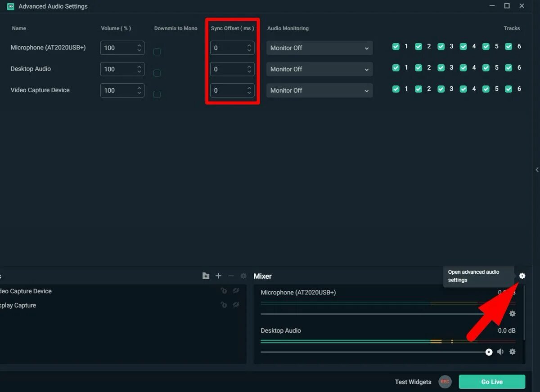Add a new source with the plus icon
The image size is (540, 392).
tap(218, 276)
